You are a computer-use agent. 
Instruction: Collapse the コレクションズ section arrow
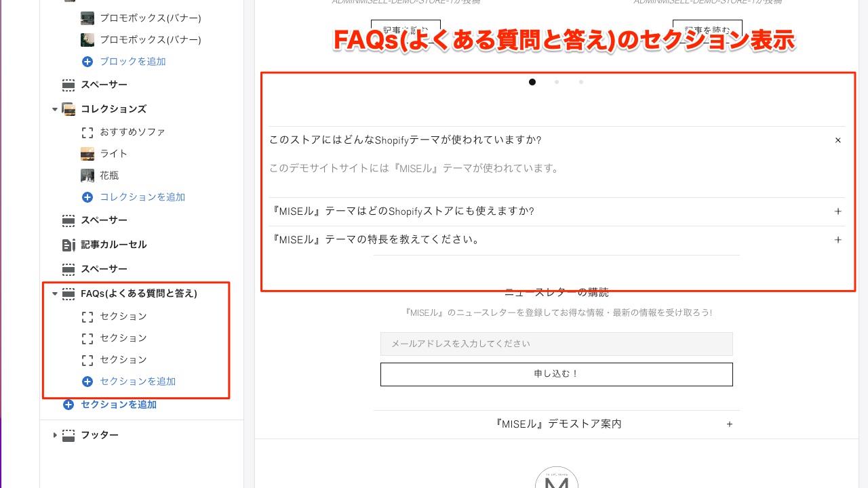pos(55,109)
